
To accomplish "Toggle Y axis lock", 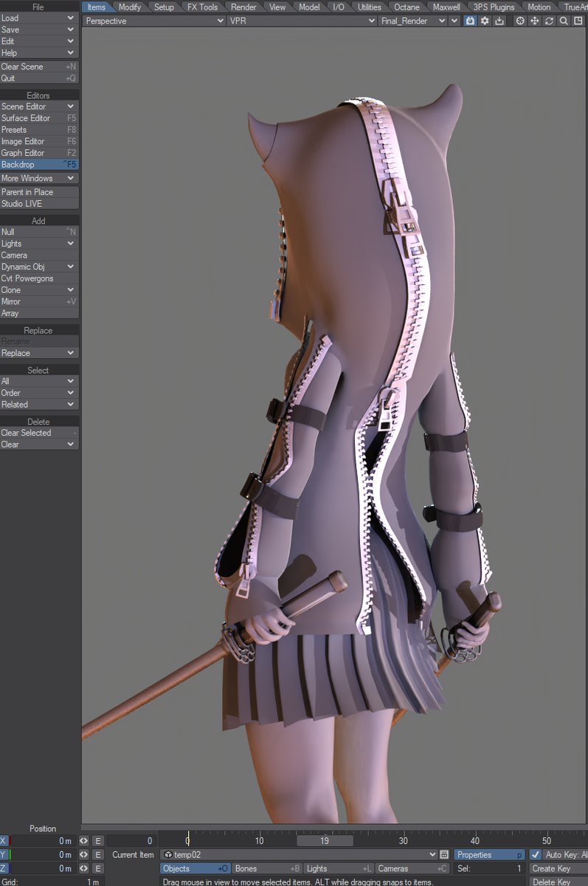I will tap(5, 855).
